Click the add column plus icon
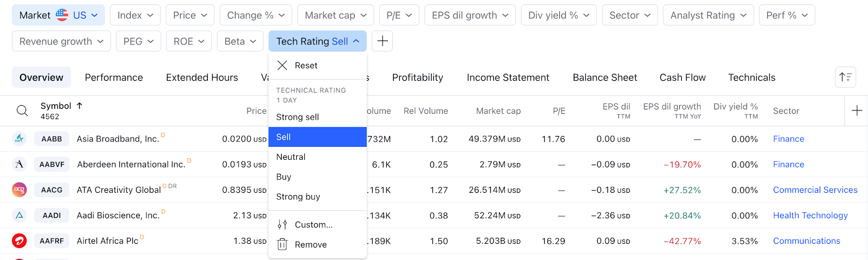The image size is (868, 260). coord(857,110)
